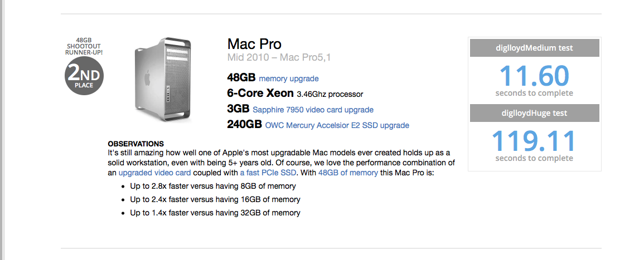Open OWC Mercury Accelsior E2 SSD upgrade link
Image resolution: width=644 pixels, height=260 pixels.
[337, 125]
